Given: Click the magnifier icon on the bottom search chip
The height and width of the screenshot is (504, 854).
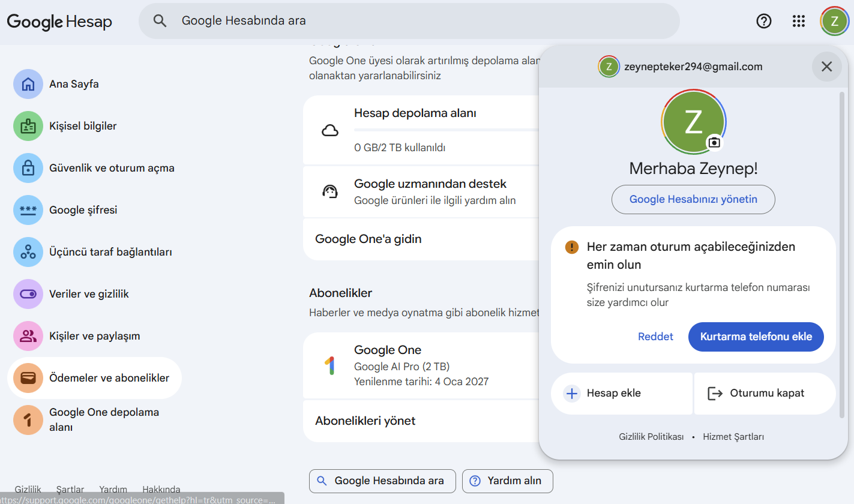Looking at the screenshot, I should pos(322,481).
